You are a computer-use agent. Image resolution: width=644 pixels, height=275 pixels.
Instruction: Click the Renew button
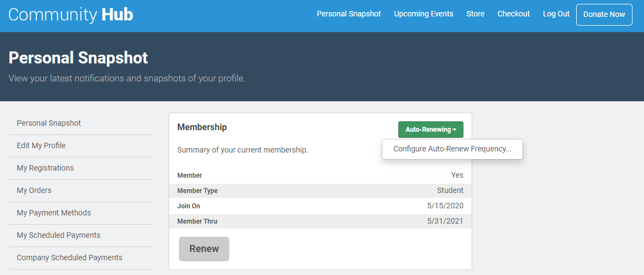[x=204, y=249]
